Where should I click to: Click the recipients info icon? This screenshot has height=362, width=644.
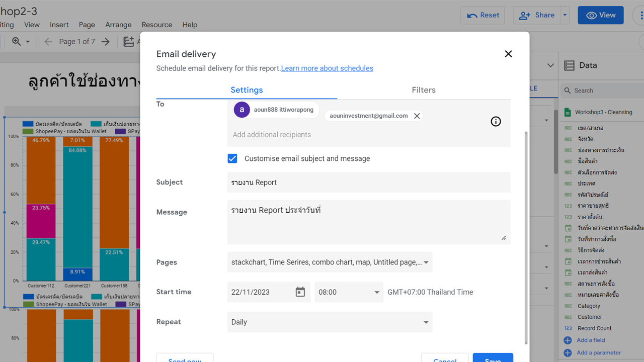pos(496,121)
